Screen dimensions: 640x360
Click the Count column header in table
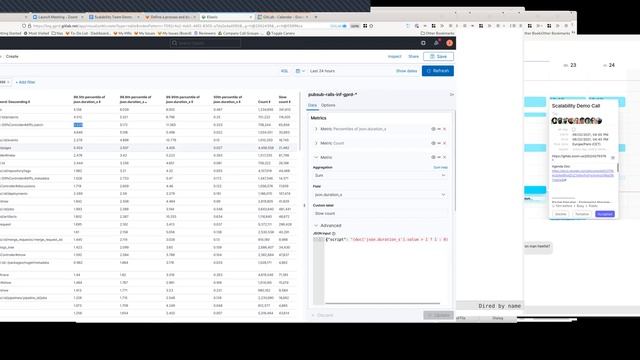[264, 102]
